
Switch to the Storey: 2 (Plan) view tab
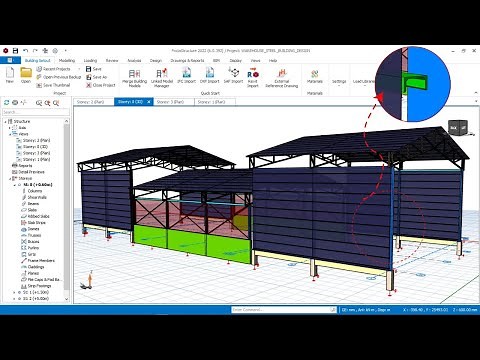click(x=94, y=102)
